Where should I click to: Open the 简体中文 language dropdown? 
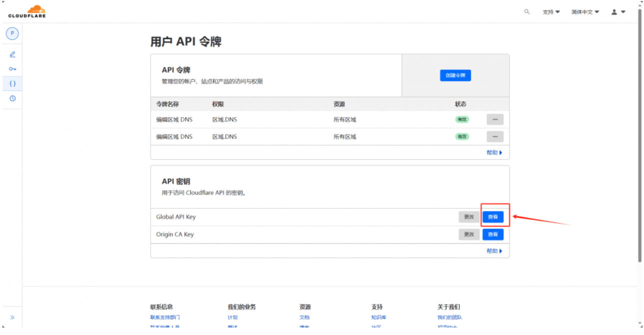(585, 12)
